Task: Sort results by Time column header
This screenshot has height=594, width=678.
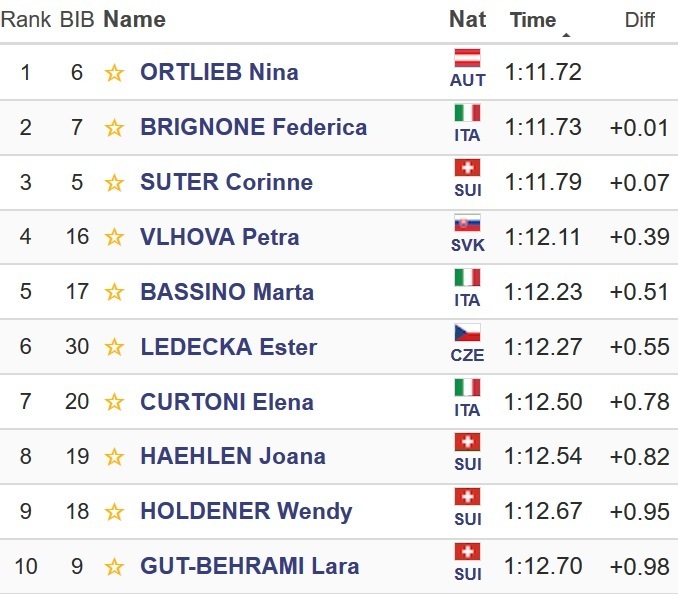Action: (533, 20)
